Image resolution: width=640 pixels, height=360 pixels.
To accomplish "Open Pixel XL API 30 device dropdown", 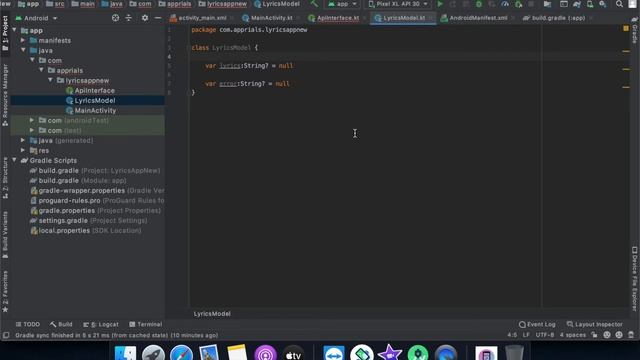I will click(x=398, y=4).
